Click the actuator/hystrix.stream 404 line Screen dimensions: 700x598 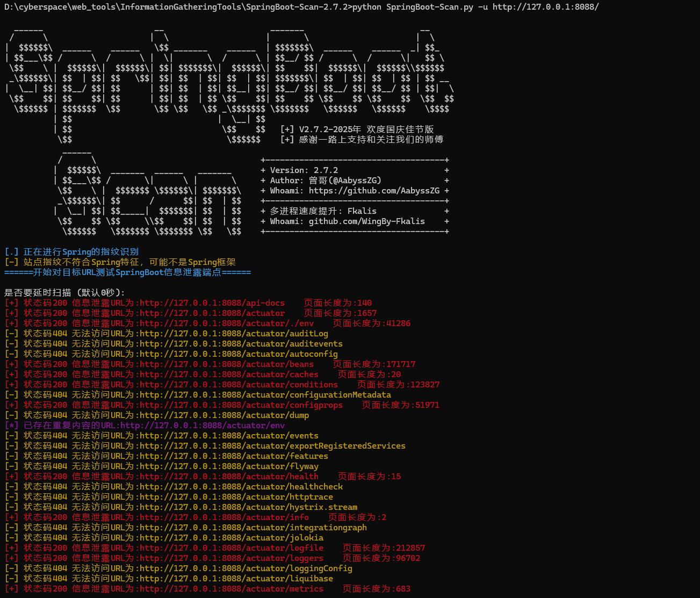coord(181,507)
